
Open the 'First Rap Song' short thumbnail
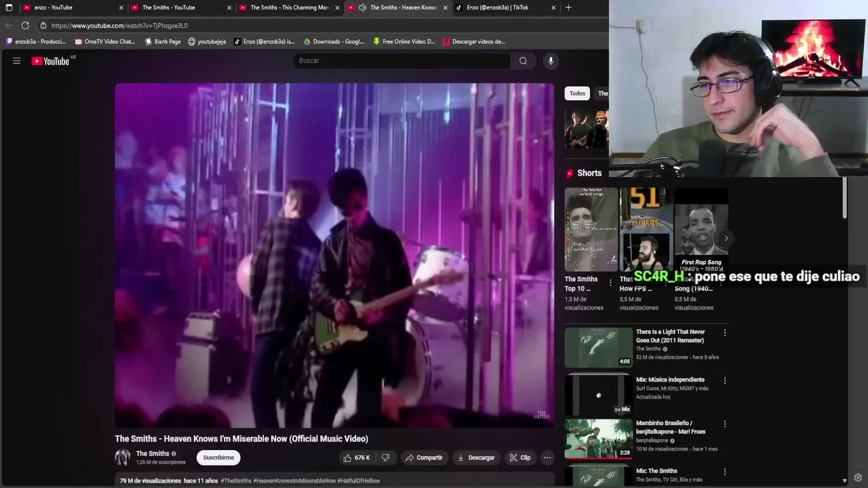[x=701, y=229]
